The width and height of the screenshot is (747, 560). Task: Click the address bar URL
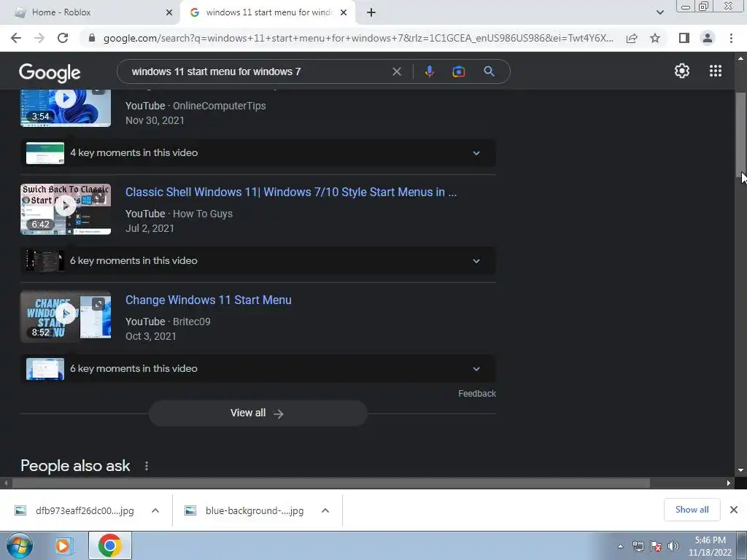[358, 38]
